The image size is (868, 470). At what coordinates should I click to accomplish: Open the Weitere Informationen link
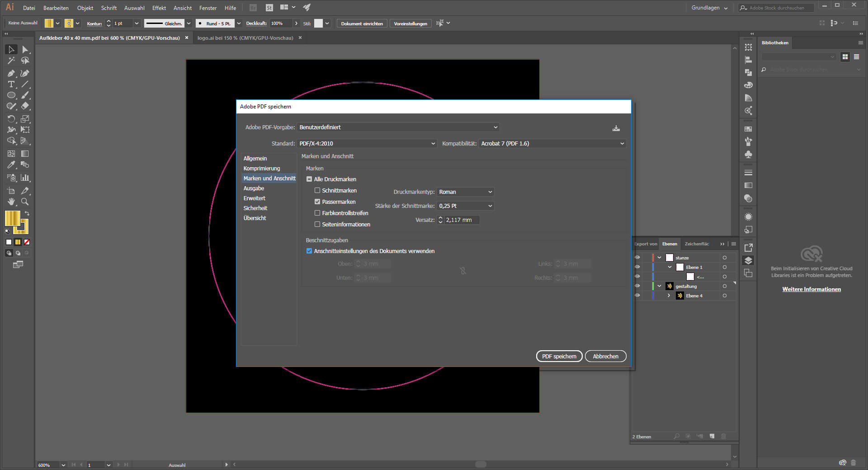[x=811, y=289]
